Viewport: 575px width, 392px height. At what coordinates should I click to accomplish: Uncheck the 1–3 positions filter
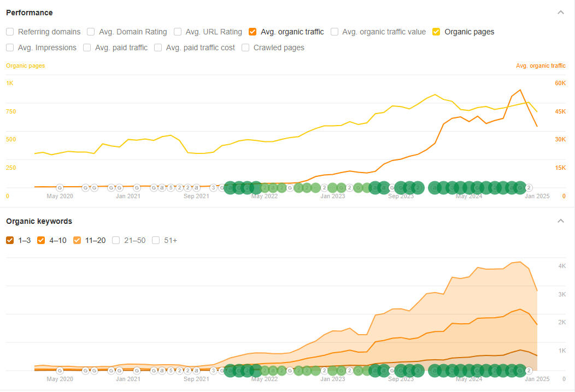[x=9, y=240]
